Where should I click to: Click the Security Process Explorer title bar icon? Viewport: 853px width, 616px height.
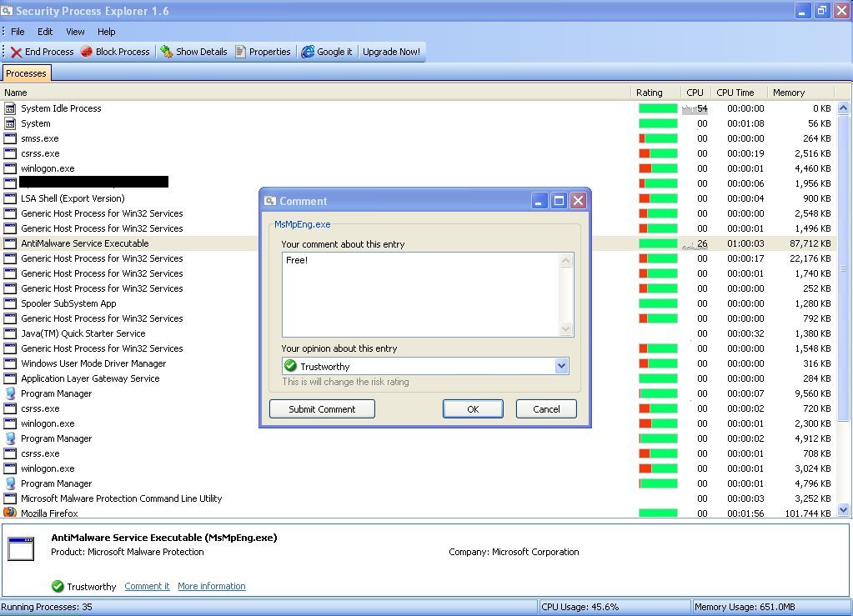7,10
